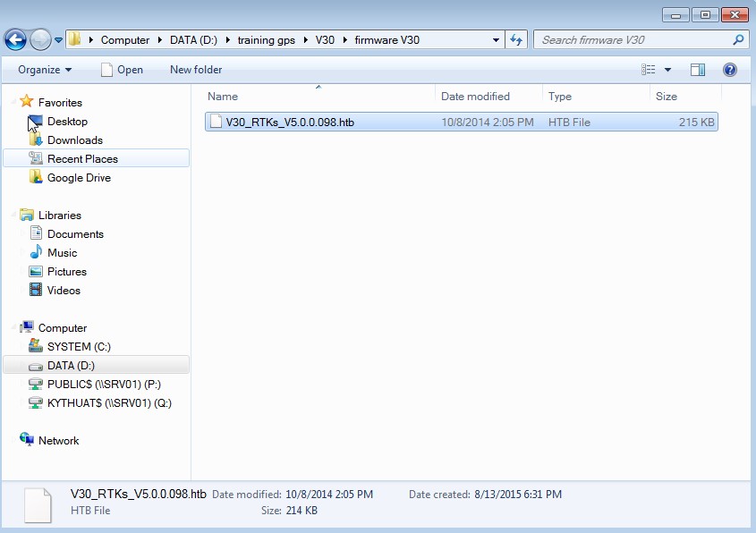The width and height of the screenshot is (756, 533).
Task: Open Downloads in Favorites
Action: (x=75, y=140)
